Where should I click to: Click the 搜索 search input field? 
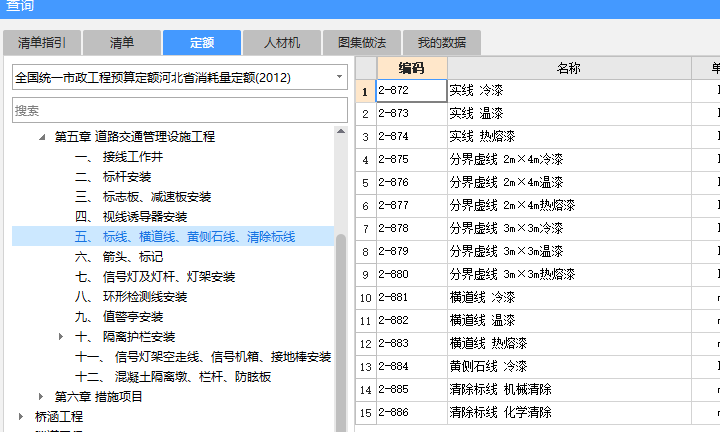click(x=180, y=110)
